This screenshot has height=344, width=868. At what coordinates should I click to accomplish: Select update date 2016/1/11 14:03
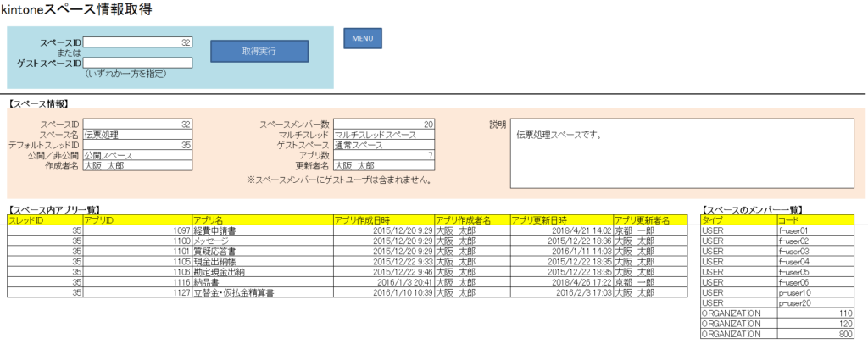[562, 251]
